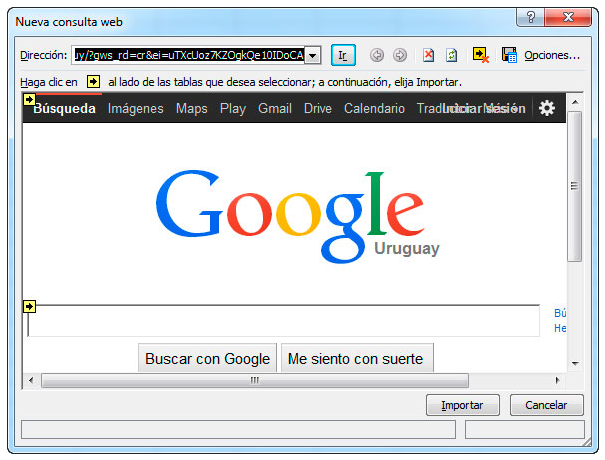Click the horizontal scrollbar thumb
Image resolution: width=605 pixels, height=460 pixels.
(255, 381)
